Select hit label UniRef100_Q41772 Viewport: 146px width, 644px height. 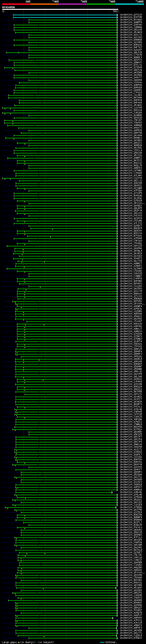coord(131,633)
